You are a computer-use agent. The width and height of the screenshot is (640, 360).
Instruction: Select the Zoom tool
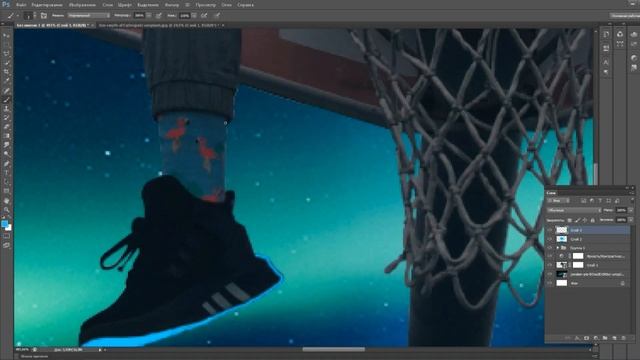(x=7, y=210)
